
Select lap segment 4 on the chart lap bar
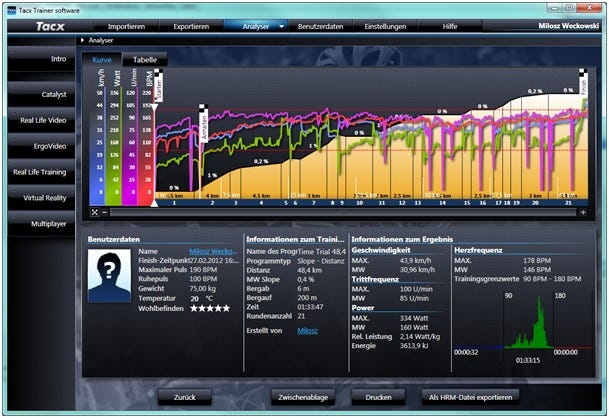point(261,203)
